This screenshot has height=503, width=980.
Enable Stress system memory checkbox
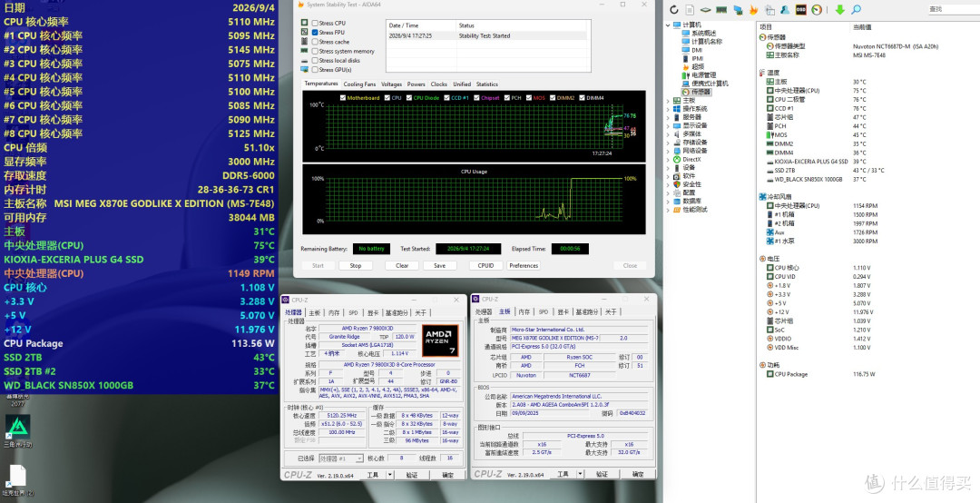point(315,51)
